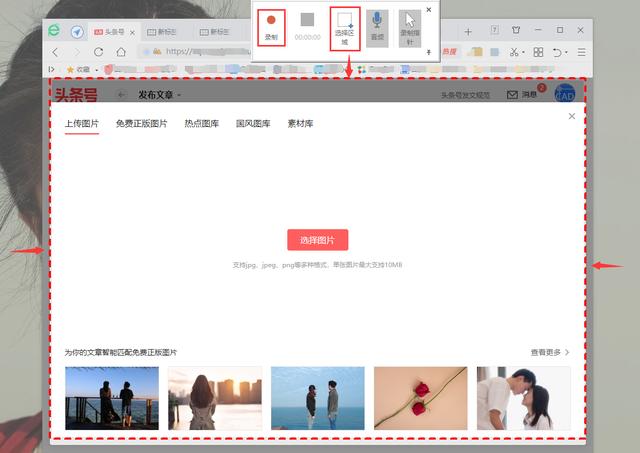Image resolution: width=640 pixels, height=453 pixels.
Task: Pick the two people by sea thumbnail
Action: pyautogui.click(x=318, y=398)
